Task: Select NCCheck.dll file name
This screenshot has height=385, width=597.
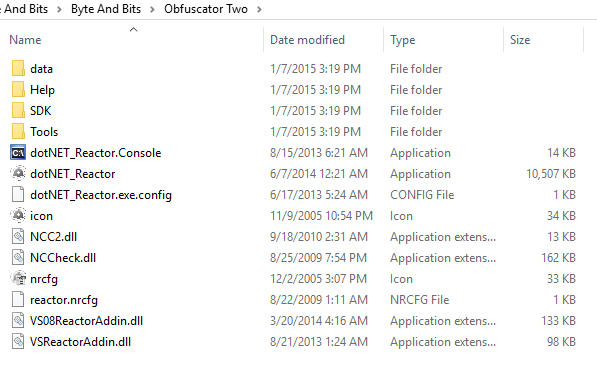Action: pyautogui.click(x=63, y=258)
